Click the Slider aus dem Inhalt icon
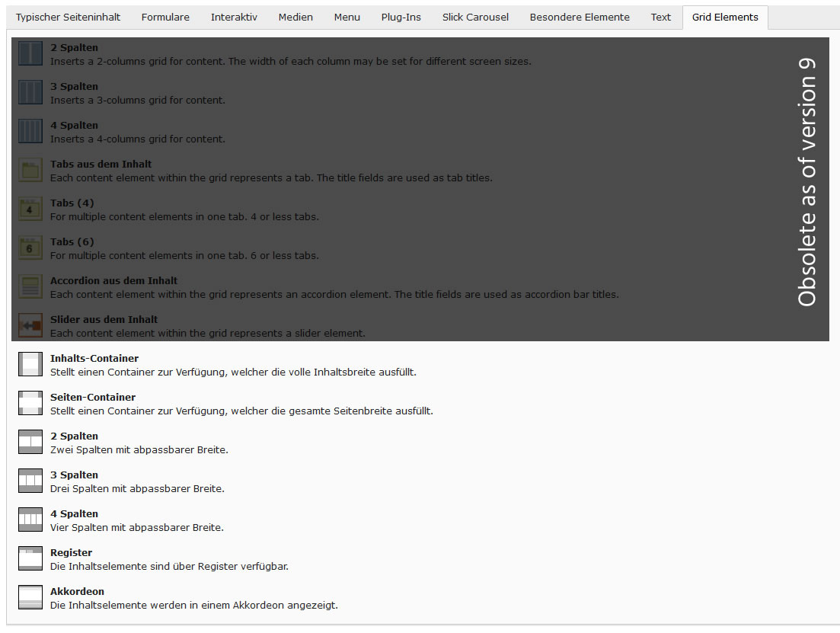The width and height of the screenshot is (840, 633). click(x=30, y=325)
